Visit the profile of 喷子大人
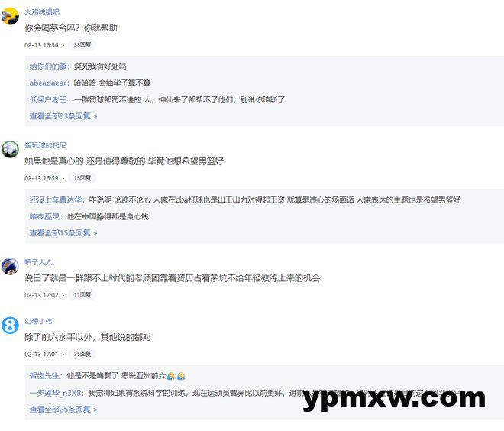 point(38,262)
